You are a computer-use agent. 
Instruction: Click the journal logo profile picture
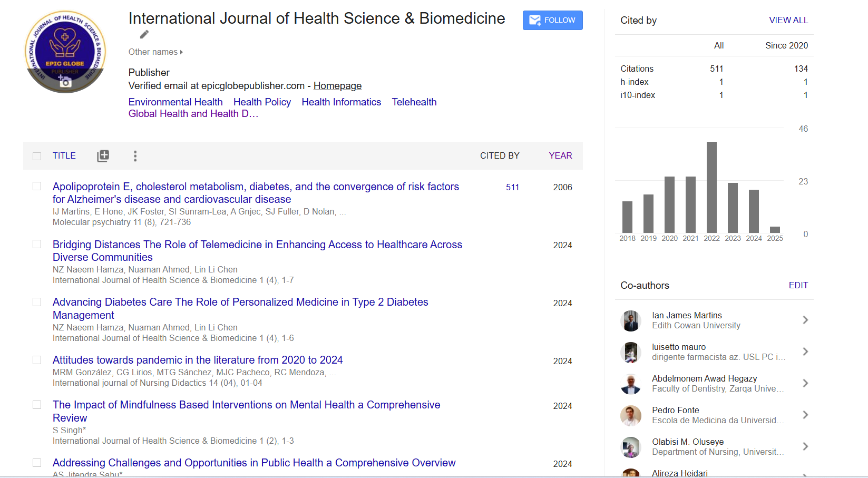pos(65,52)
